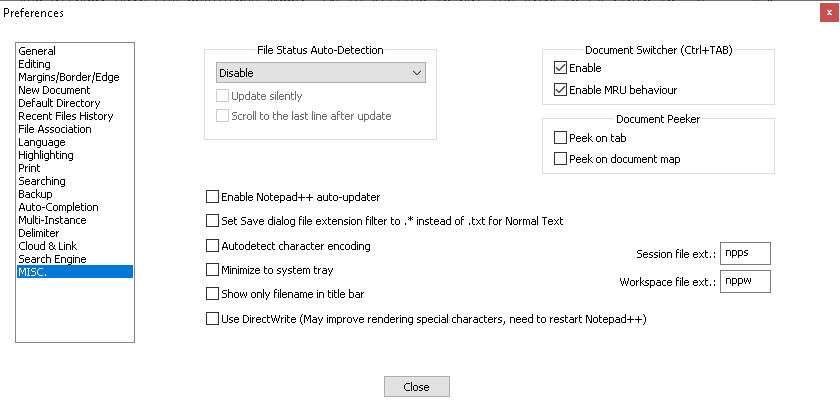Uncheck Document Switcher Enable checkbox
840x408 pixels.
coord(560,68)
